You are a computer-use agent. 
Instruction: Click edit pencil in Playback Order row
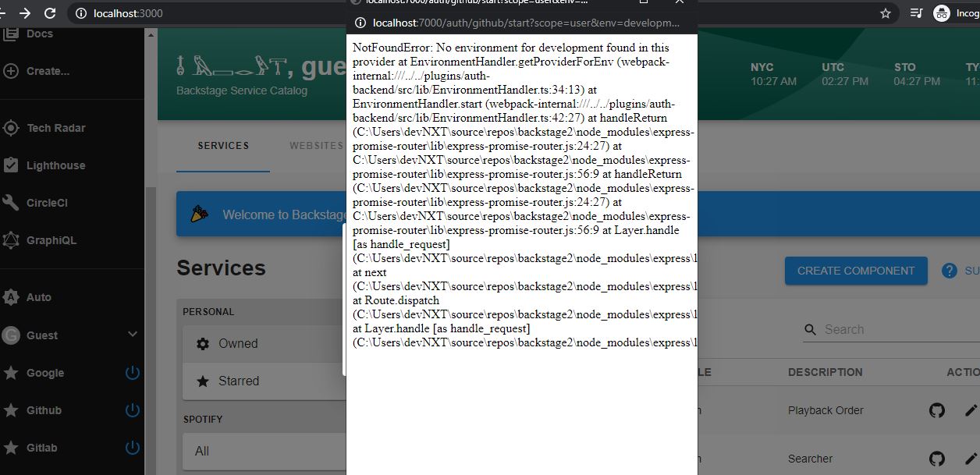click(971, 410)
